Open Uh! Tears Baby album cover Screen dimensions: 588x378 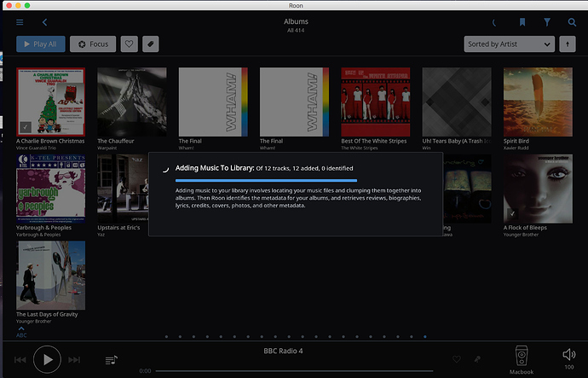(457, 102)
